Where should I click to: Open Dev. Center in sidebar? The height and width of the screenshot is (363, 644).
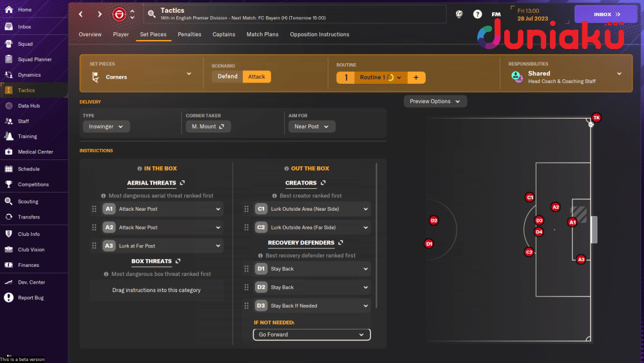point(33,282)
